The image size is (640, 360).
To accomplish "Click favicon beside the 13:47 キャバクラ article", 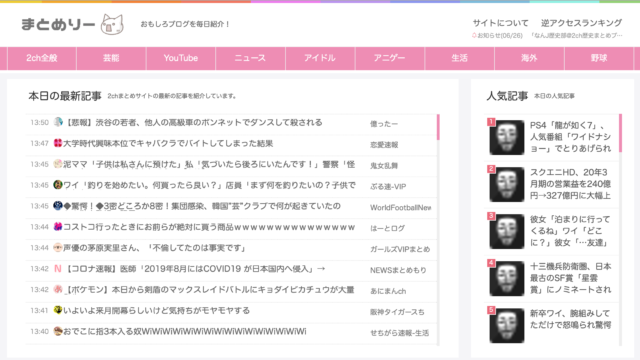I will pos(58,143).
